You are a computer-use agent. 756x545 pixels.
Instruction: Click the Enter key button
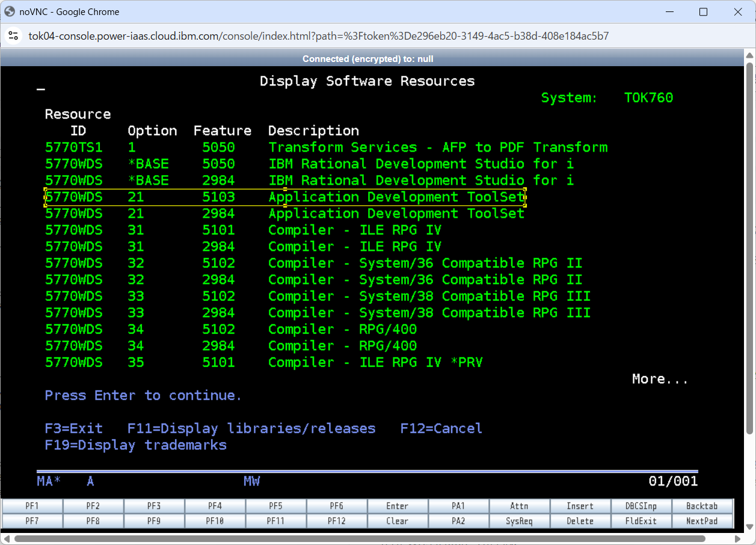tap(398, 506)
